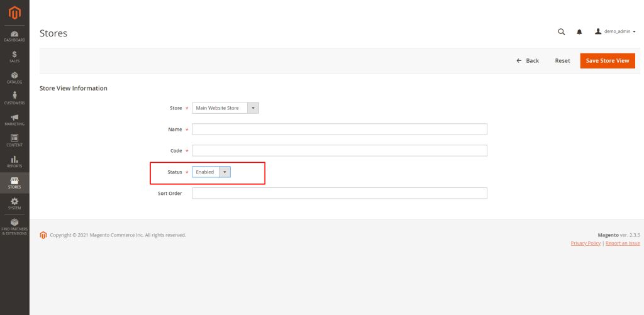Click the copyright 2021 Magento Commerce text
Screen dimensions: 644x315
pyautogui.click(x=118, y=235)
